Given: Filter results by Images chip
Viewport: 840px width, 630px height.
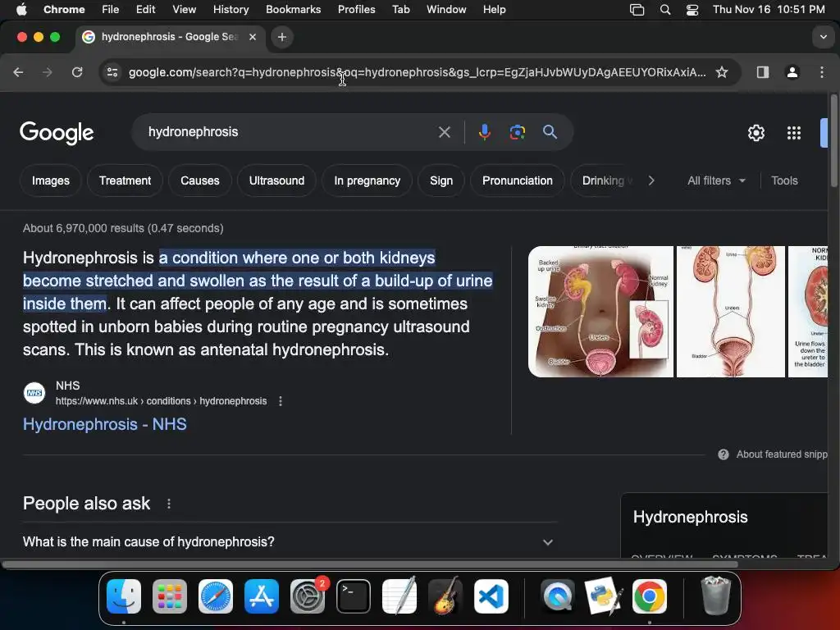Looking at the screenshot, I should pyautogui.click(x=51, y=180).
